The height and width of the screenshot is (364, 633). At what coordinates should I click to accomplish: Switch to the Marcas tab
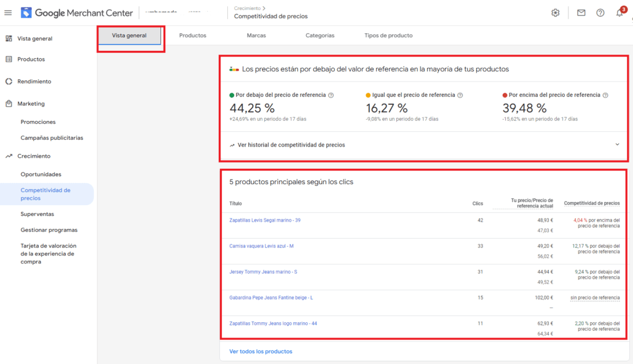(x=256, y=36)
